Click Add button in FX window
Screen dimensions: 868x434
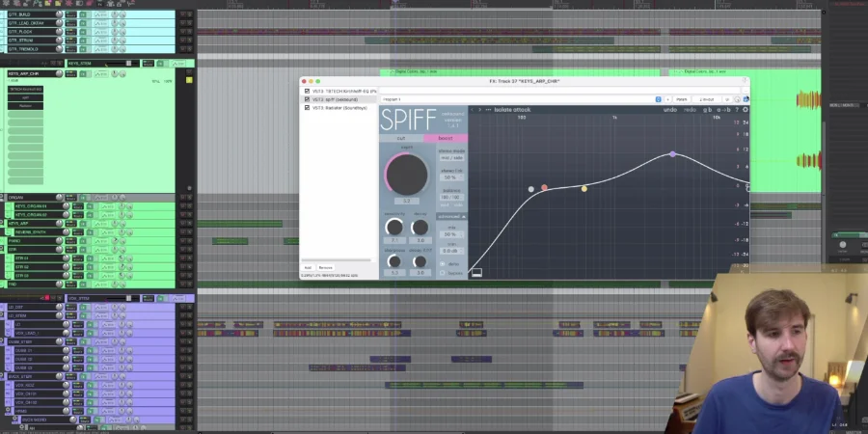[308, 267]
